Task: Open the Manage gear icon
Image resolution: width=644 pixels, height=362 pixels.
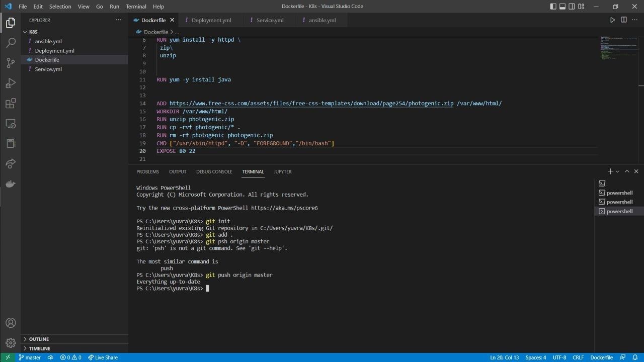Action: coord(11,343)
